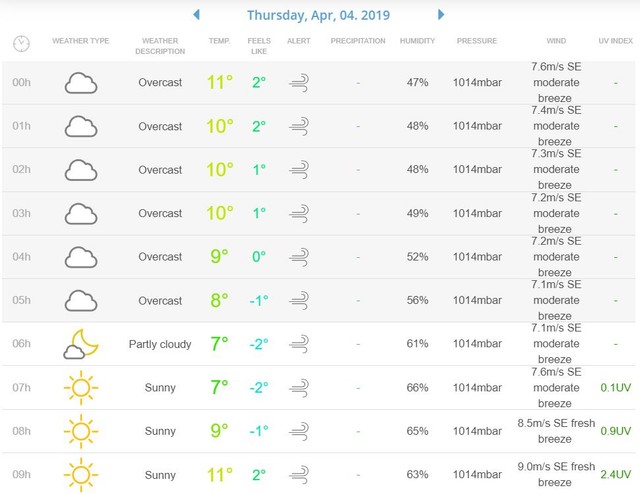The image size is (640, 494).
Task: Click the Wind column header
Action: coord(555,41)
